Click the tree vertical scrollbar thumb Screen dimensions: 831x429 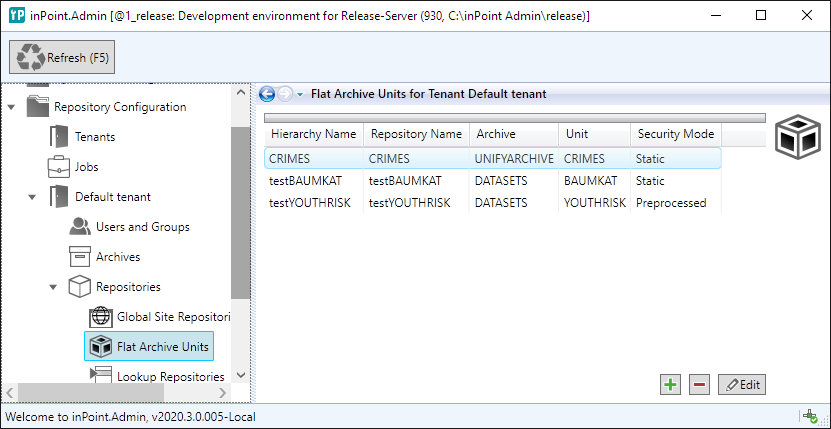click(x=241, y=213)
